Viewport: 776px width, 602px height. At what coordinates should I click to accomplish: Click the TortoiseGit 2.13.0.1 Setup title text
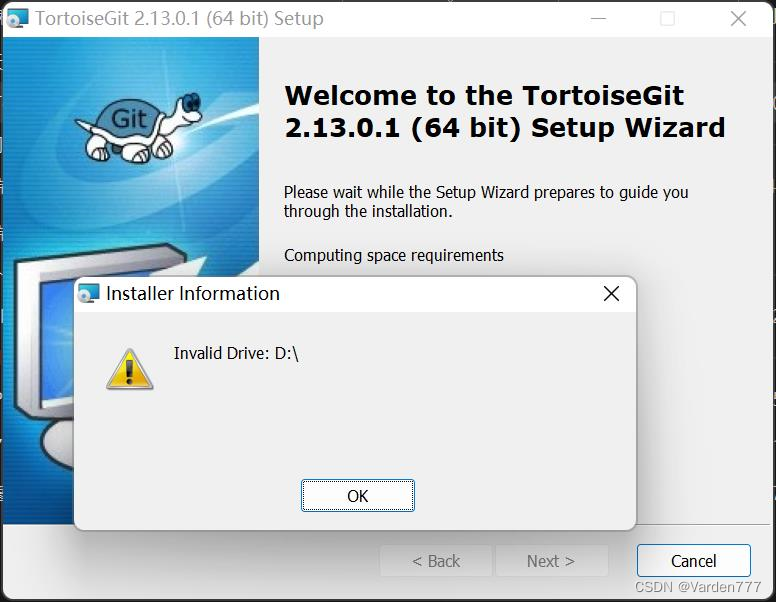pyautogui.click(x=179, y=19)
